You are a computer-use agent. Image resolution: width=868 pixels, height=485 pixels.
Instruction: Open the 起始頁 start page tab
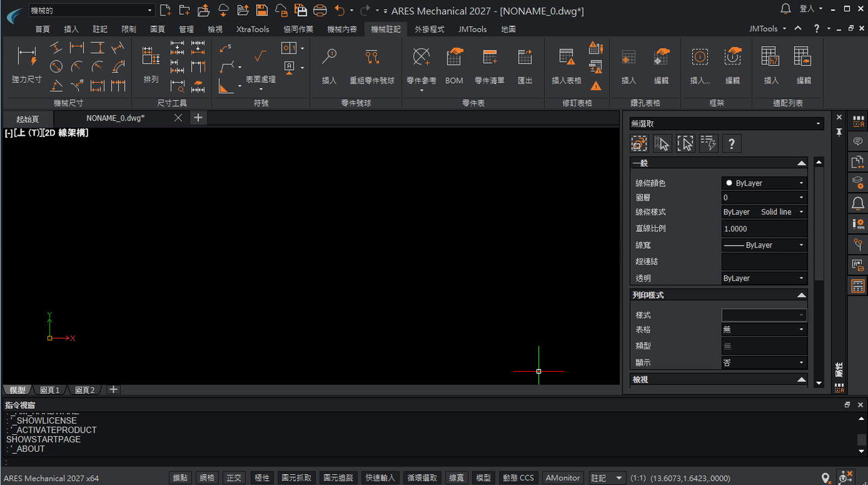coord(28,119)
